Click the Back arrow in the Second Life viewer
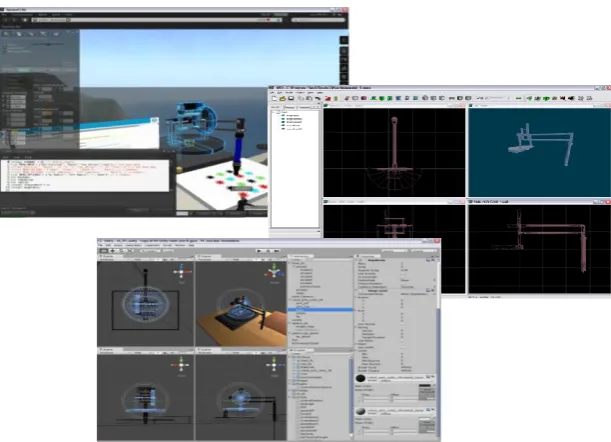Image resolution: width=611 pixels, height=442 pixels. click(x=6, y=20)
